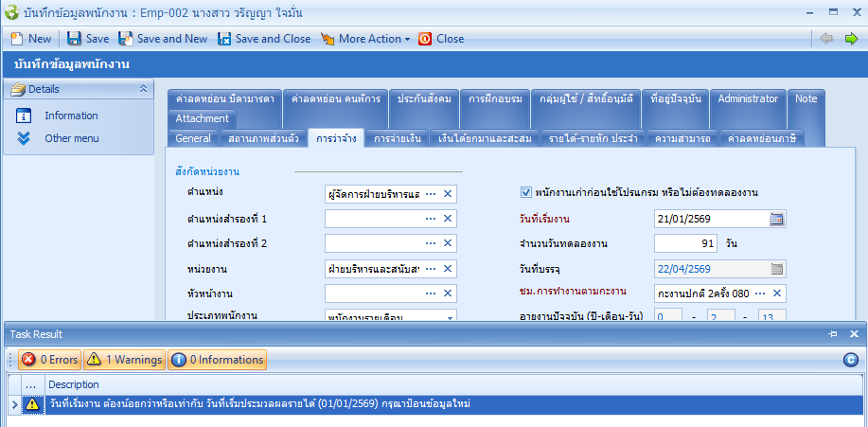Screen dimensions: 868x427
Task: Expand the ประเภทพนักงาน combo box
Action: click(x=449, y=316)
